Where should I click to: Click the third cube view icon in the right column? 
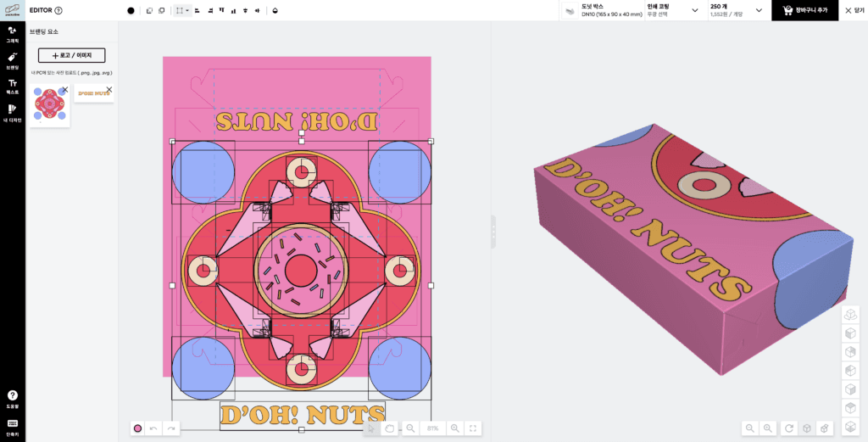click(849, 353)
